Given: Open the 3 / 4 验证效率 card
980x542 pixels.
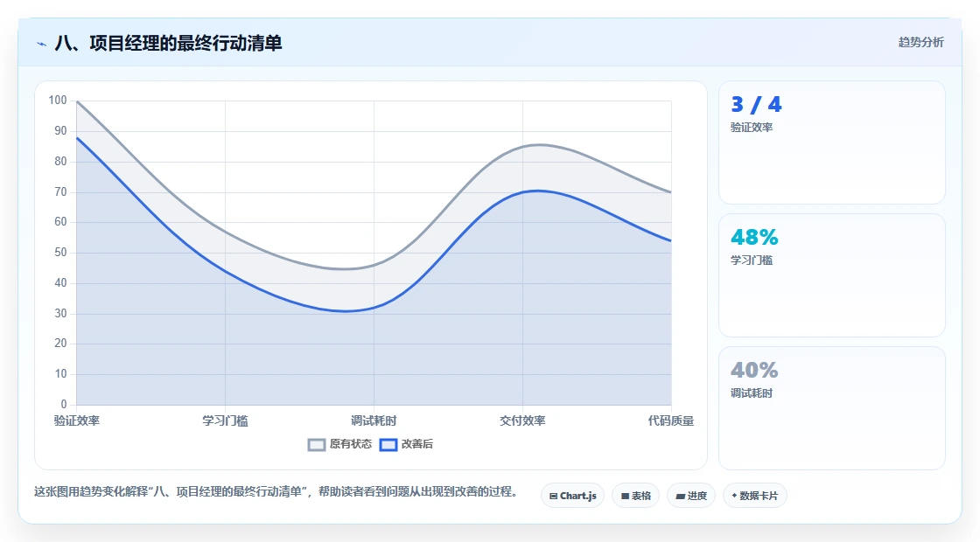Looking at the screenshot, I should pyautogui.click(x=832, y=142).
